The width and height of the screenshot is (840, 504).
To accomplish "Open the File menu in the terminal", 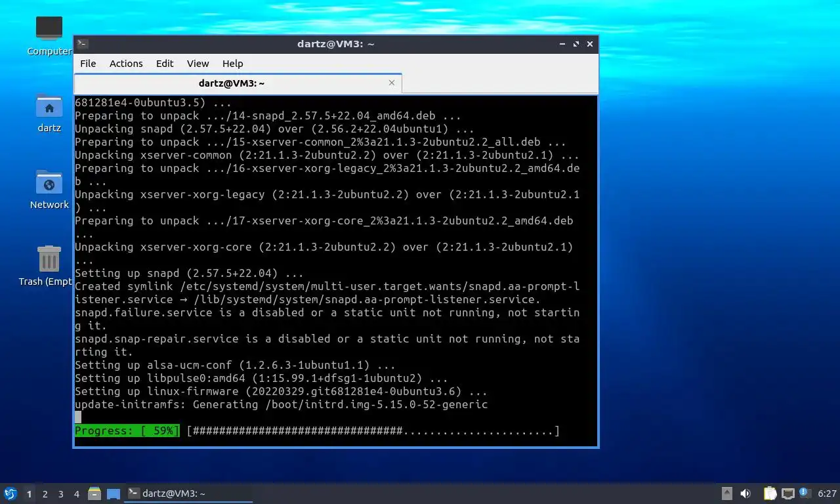I will coord(88,64).
